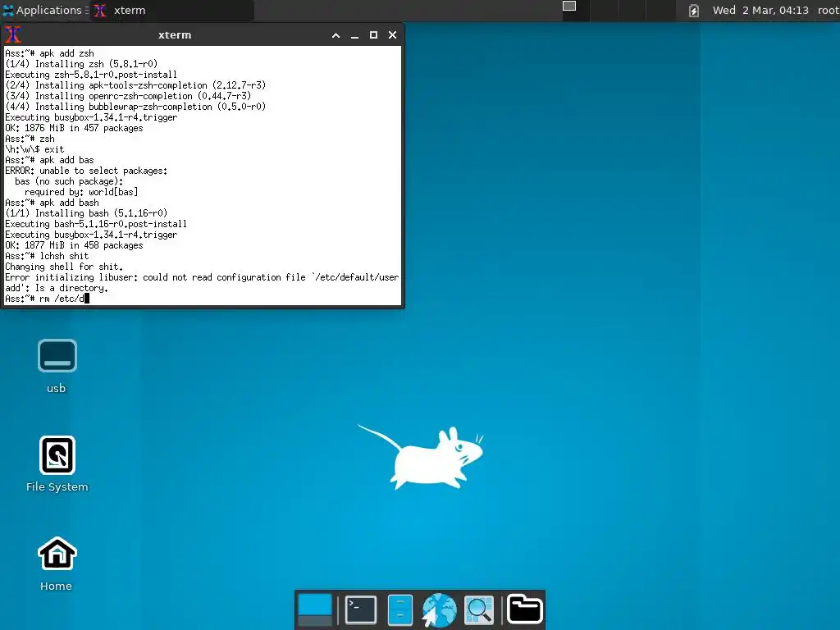This screenshot has width=840, height=630.
Task: Click 'Error initializing libuser' line
Action: pos(202,277)
